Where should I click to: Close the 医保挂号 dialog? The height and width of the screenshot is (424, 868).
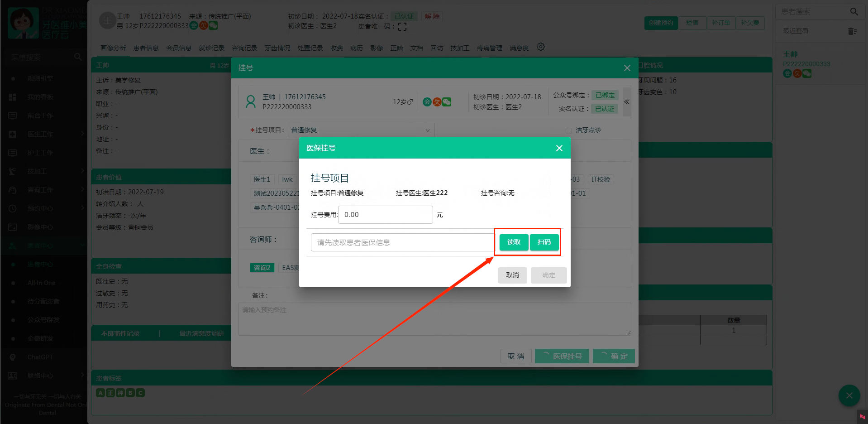pyautogui.click(x=559, y=148)
